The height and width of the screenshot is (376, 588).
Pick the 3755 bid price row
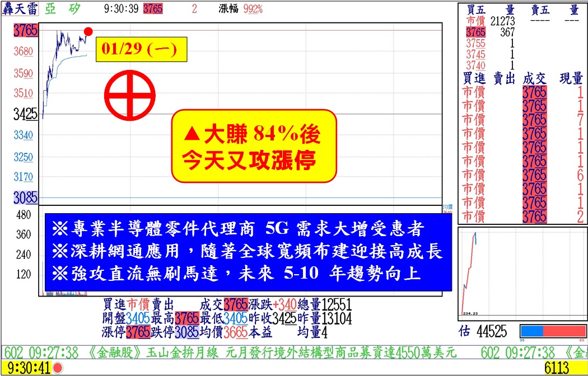tap(475, 44)
